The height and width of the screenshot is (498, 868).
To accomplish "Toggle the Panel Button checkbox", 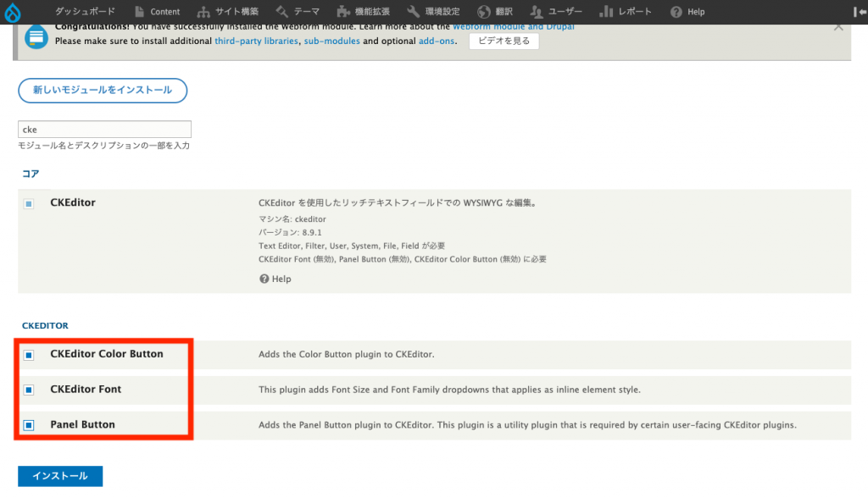I will click(x=29, y=425).
